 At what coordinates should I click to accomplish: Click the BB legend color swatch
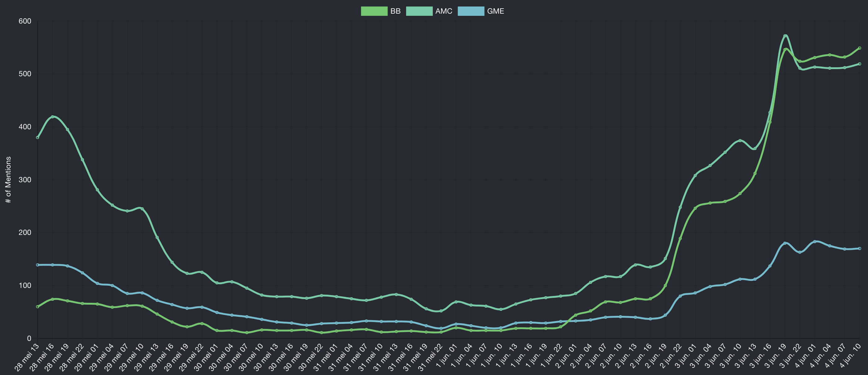click(374, 11)
